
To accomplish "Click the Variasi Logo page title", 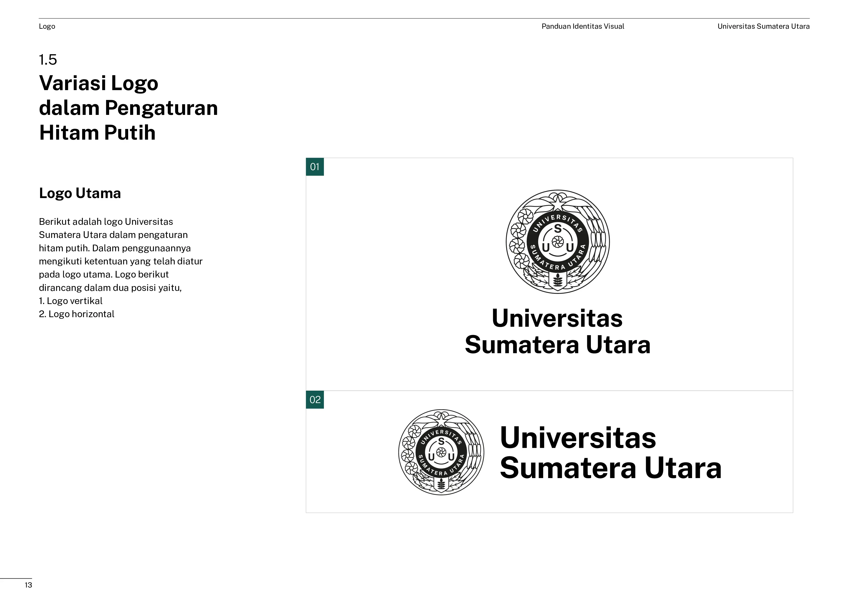I will pos(128,108).
